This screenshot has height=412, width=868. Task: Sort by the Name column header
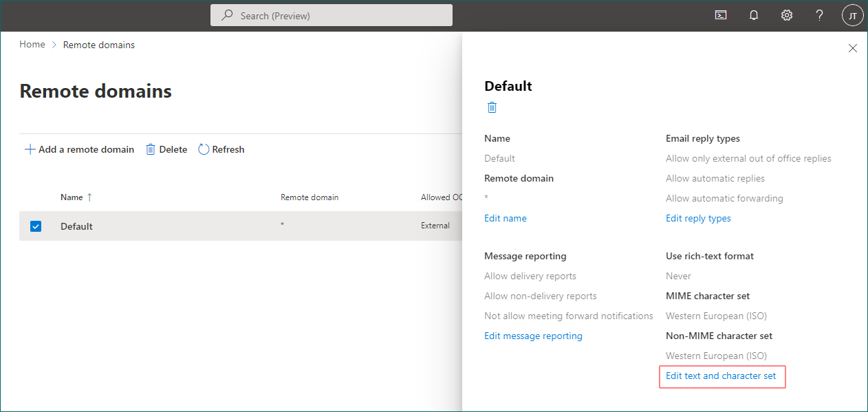coord(72,197)
